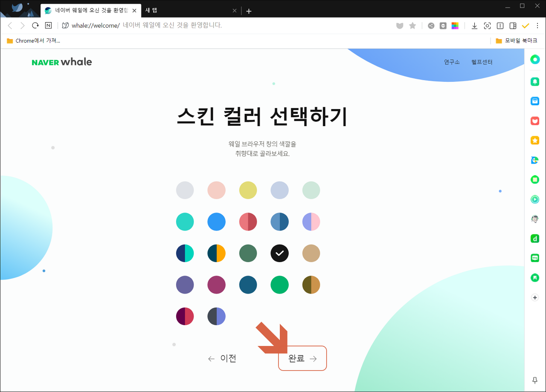Select the forest green skin color
This screenshot has height=392, width=546.
[248, 253]
